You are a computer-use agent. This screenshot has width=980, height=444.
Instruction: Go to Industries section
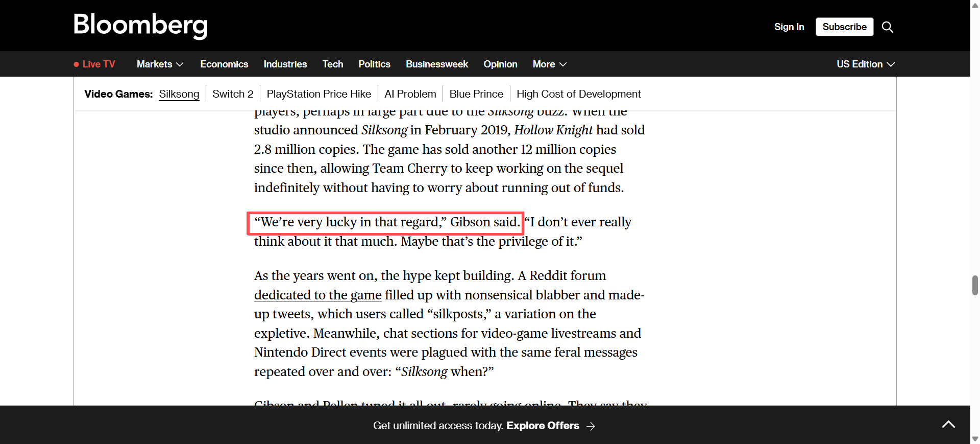click(285, 64)
